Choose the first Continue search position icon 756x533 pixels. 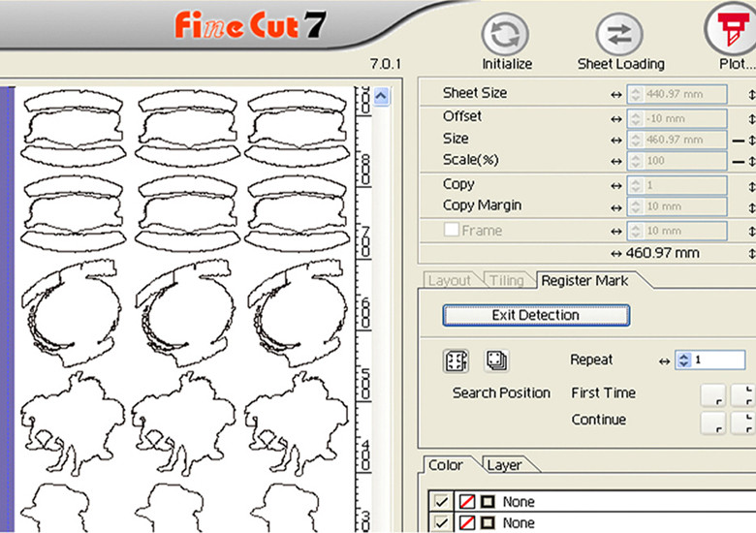(x=713, y=422)
